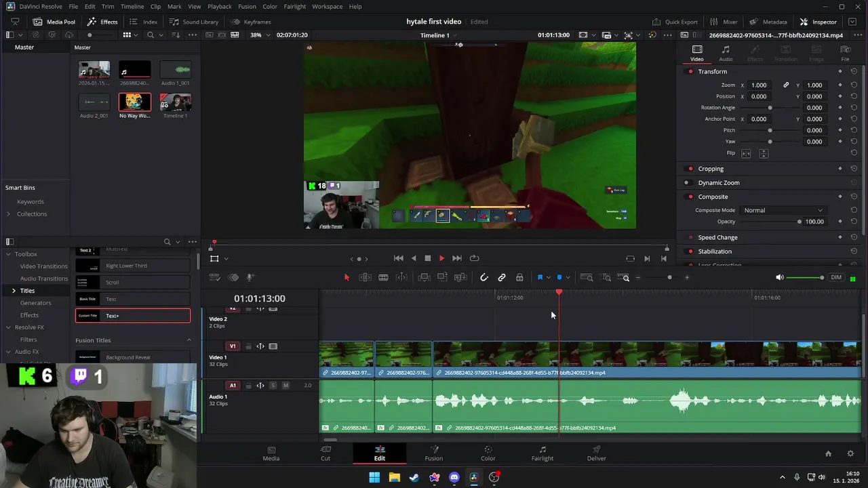Screen dimensions: 868x488
Task: Disable the Video 1 track
Action: coord(273,346)
